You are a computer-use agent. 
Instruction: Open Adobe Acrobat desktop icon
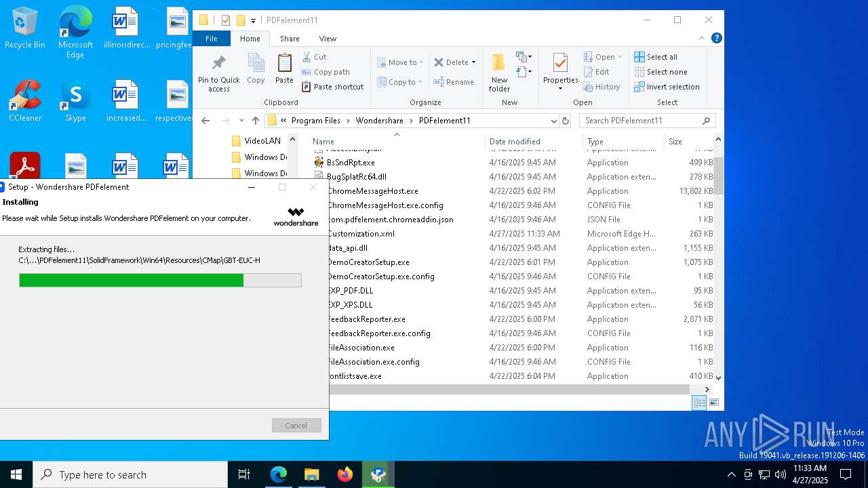(x=25, y=165)
